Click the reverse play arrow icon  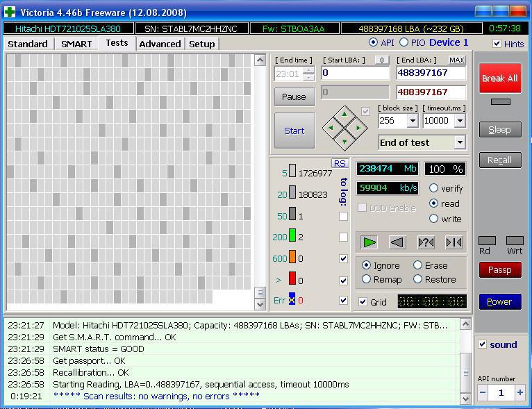[x=397, y=242]
